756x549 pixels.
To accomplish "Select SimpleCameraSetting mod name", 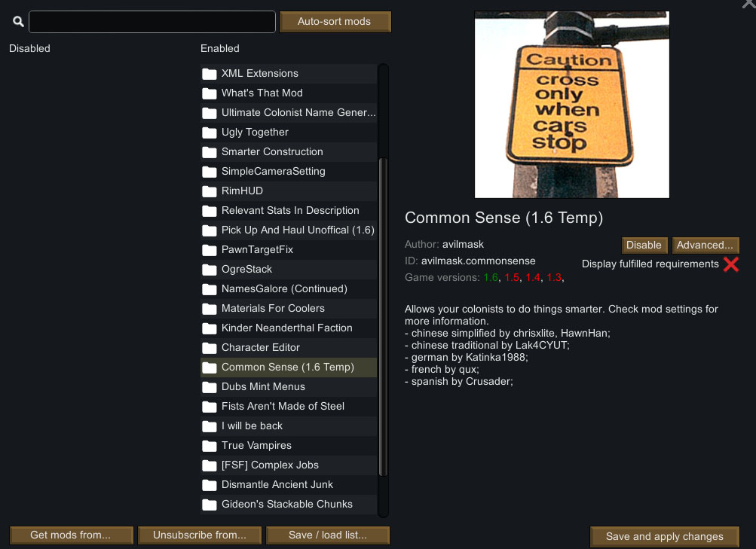I will tap(274, 172).
